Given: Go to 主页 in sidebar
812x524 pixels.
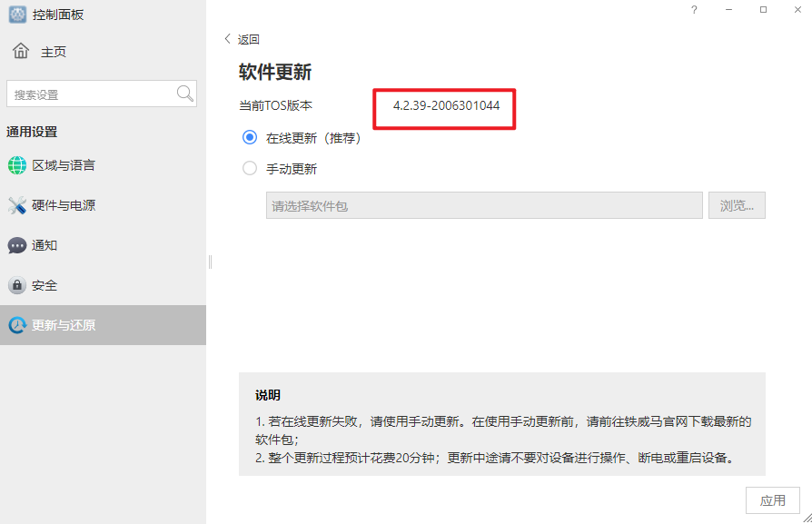Looking at the screenshot, I should [53, 52].
